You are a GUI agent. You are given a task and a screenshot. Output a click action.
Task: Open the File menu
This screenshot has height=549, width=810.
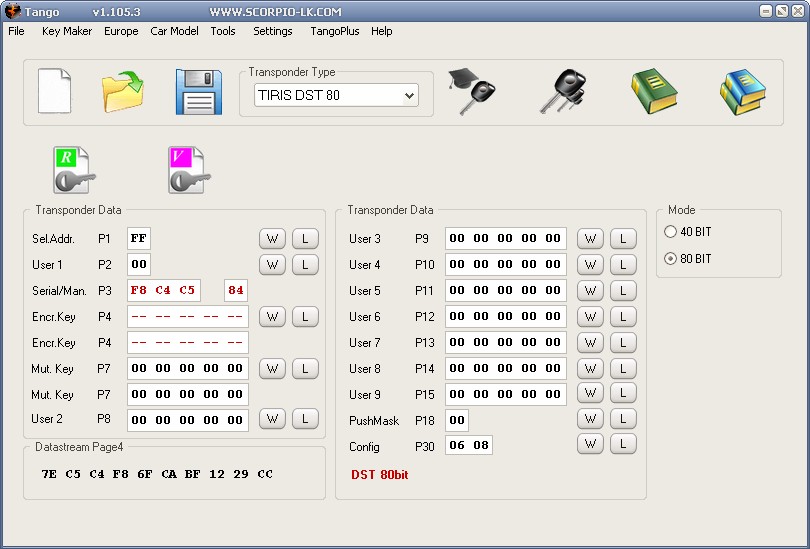point(16,31)
